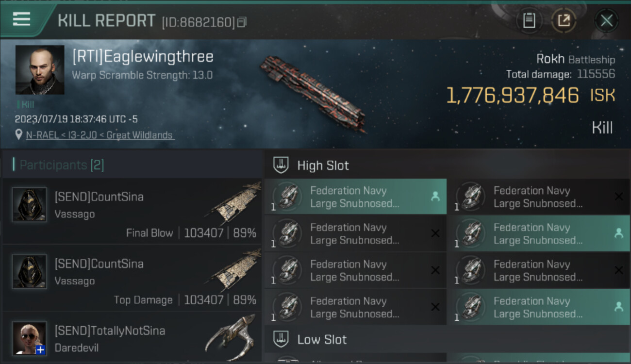Click the Rokh battleship image
Viewport: 631px width, 364px height.
313,93
